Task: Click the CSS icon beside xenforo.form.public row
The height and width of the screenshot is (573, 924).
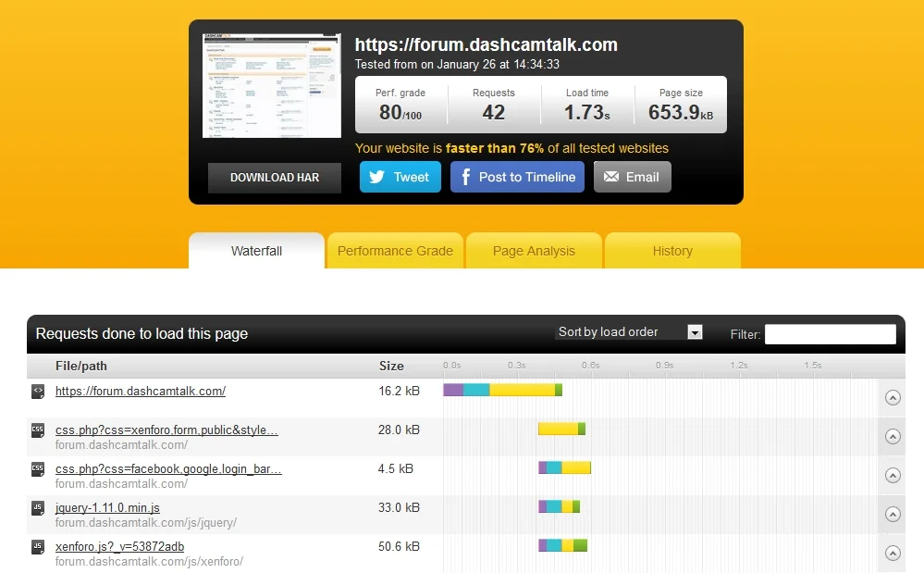Action: tap(38, 430)
